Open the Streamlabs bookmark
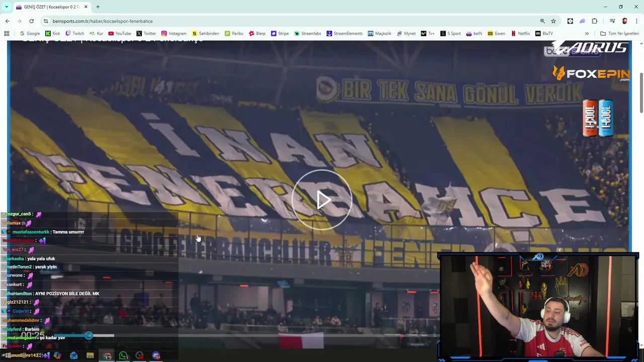This screenshot has height=362, width=644. 307,34
